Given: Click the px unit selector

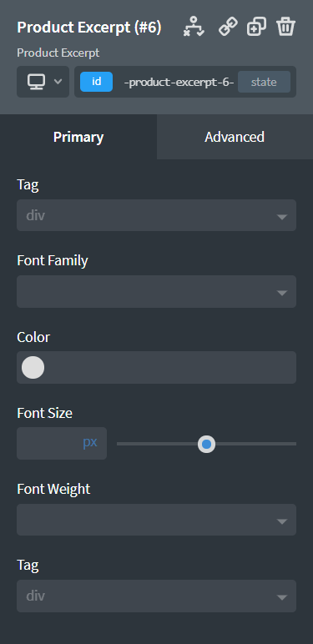Looking at the screenshot, I should coord(90,443).
